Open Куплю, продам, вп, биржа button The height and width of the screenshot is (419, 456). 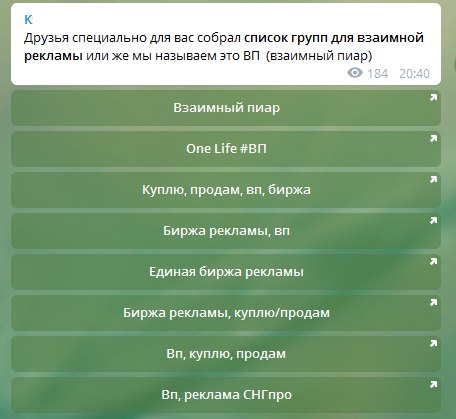226,190
